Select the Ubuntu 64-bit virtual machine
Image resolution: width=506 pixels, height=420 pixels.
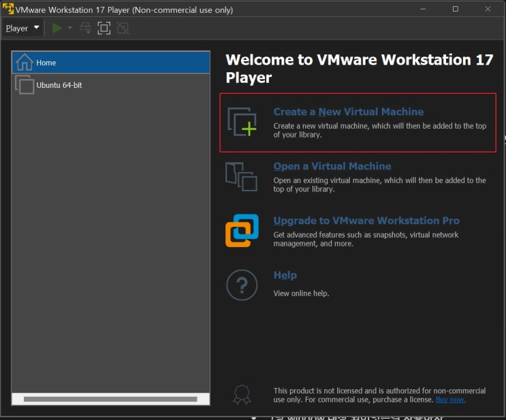[x=111, y=85]
